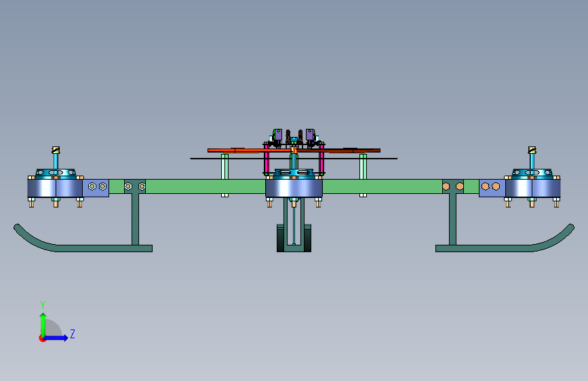
Task: Select the left pale green standoff post
Action: pyautogui.click(x=224, y=167)
